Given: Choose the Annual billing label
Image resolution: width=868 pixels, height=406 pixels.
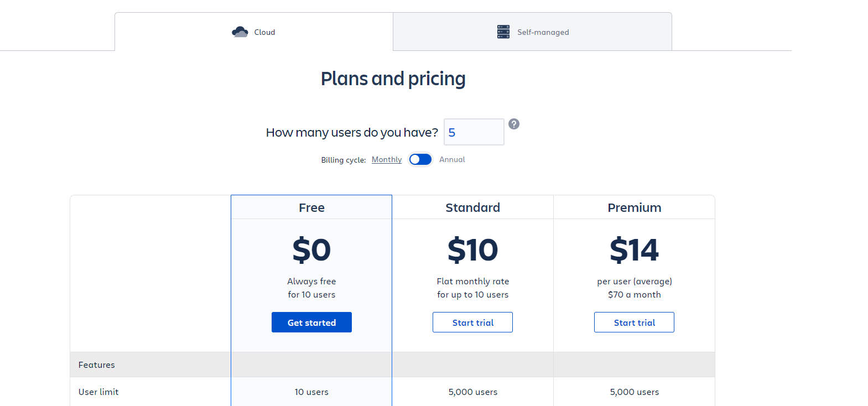Looking at the screenshot, I should 452,159.
